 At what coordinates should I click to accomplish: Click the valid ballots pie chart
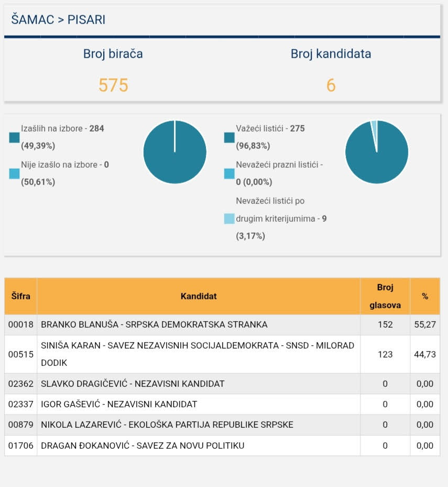click(x=377, y=152)
